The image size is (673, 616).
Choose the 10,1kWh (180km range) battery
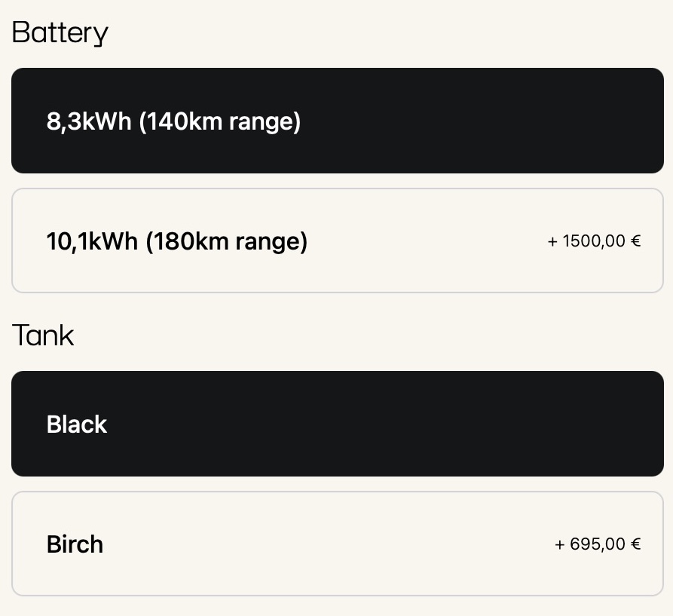tap(337, 241)
